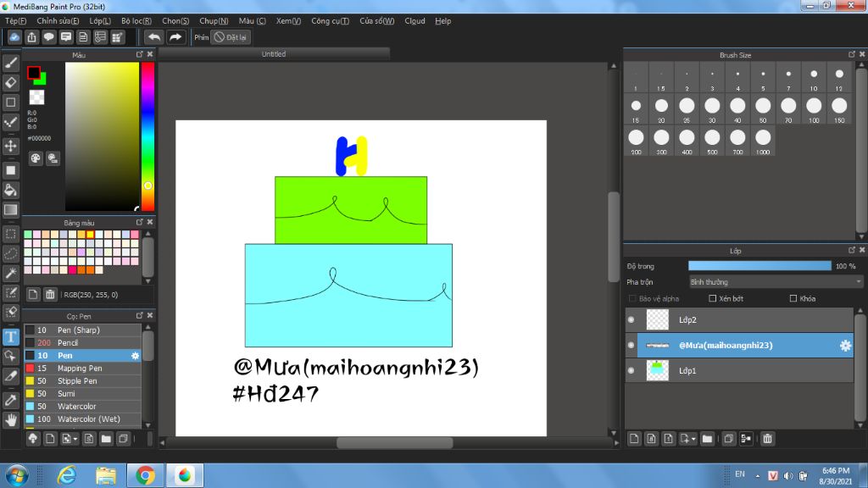
Task: Select the Pencil brush
Action: 83,343
